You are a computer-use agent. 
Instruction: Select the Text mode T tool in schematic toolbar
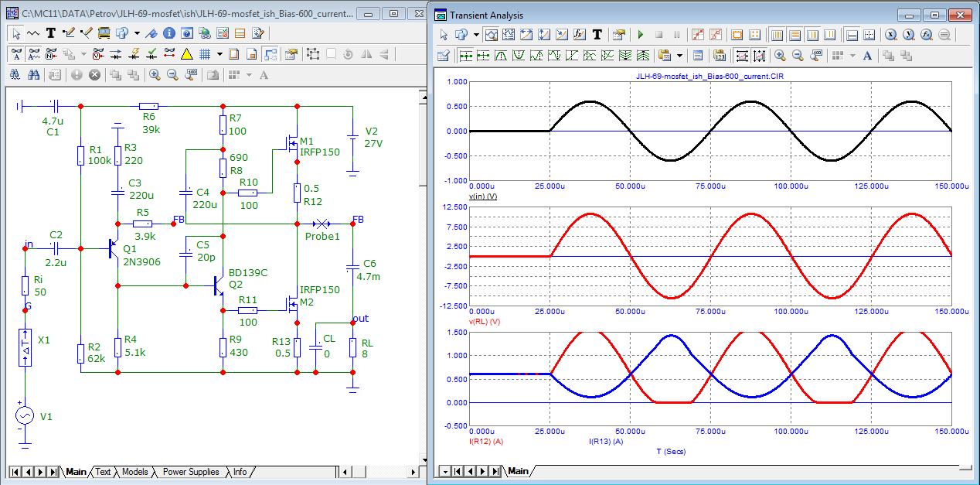51,33
